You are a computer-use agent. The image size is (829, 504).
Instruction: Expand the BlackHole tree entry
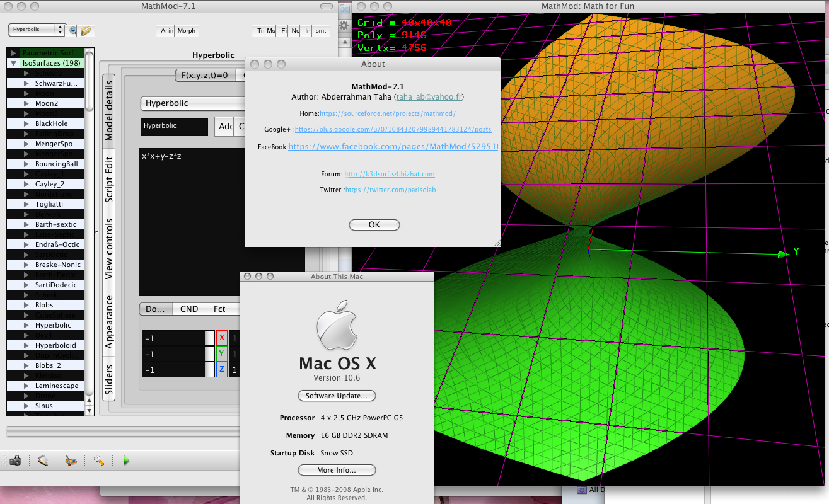26,123
